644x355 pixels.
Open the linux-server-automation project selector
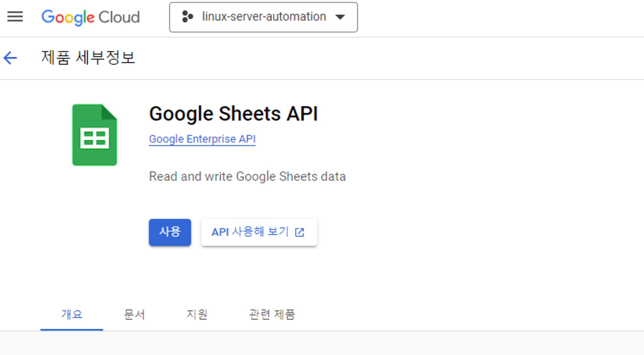263,17
